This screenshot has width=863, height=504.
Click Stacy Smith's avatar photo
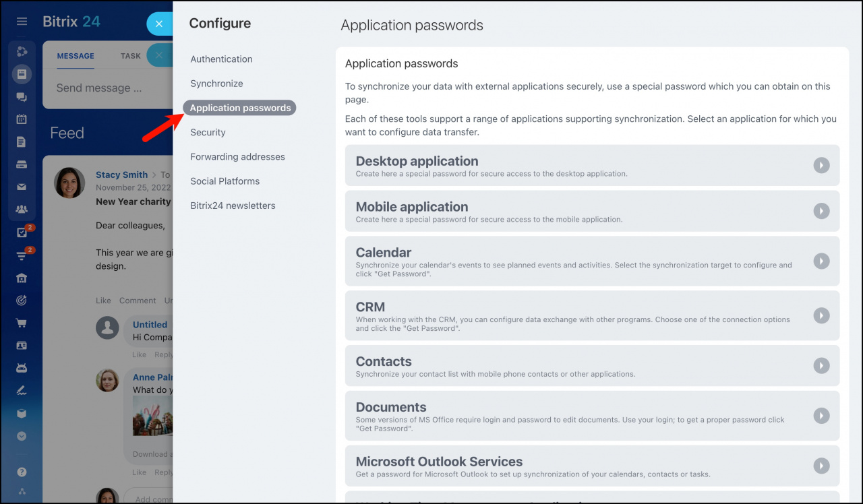(x=69, y=183)
